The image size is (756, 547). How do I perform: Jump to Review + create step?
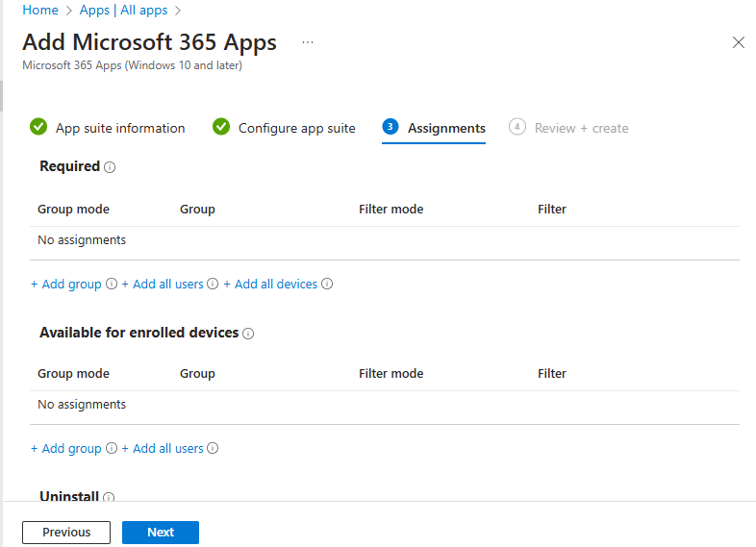point(569,128)
